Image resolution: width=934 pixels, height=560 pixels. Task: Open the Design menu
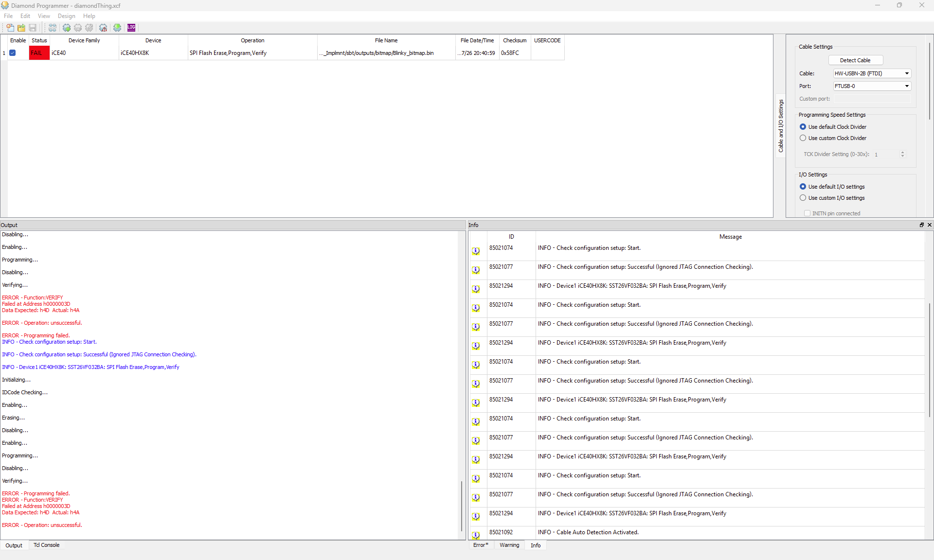coord(66,16)
